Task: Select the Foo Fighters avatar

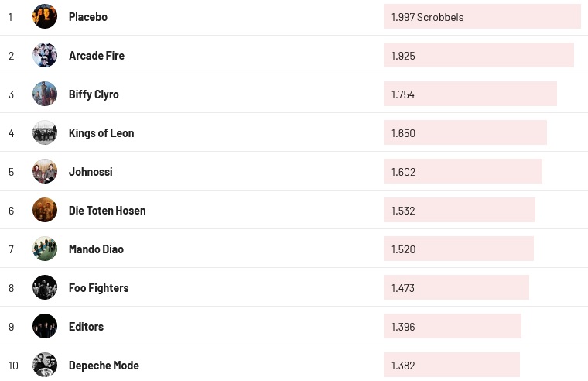Action: (45, 287)
